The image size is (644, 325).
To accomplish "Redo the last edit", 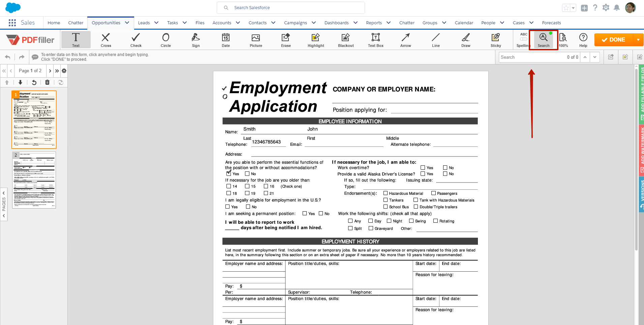I will pyautogui.click(x=22, y=57).
